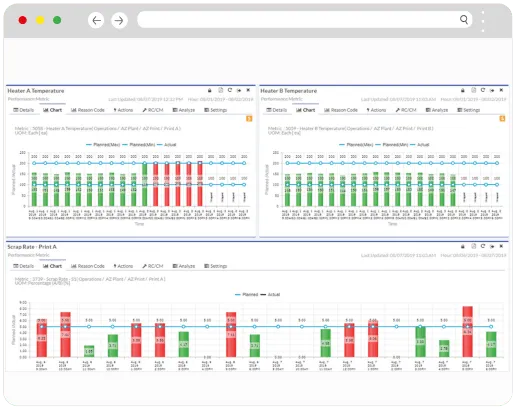This screenshot has height=409, width=516.
Task: Click the arrow icon on Scrap Rate panel
Action: point(492,246)
